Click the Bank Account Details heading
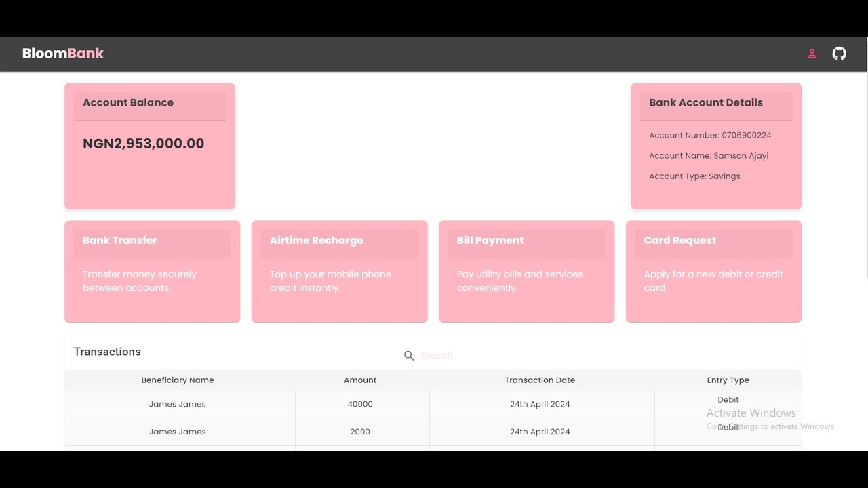 coord(706,103)
